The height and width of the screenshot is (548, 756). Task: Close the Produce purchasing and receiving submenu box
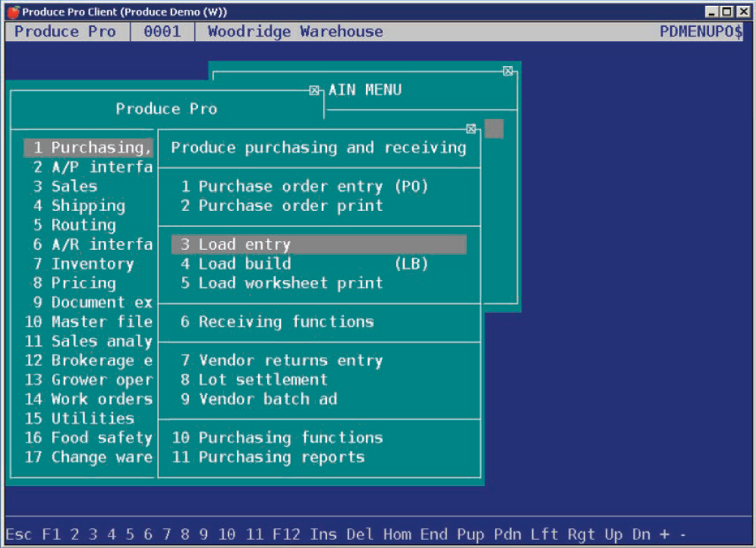471,128
